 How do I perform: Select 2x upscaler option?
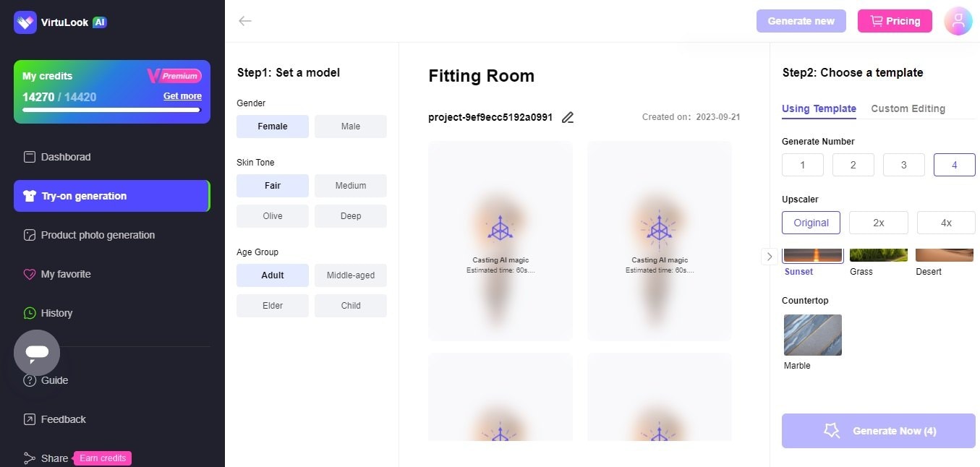(879, 223)
